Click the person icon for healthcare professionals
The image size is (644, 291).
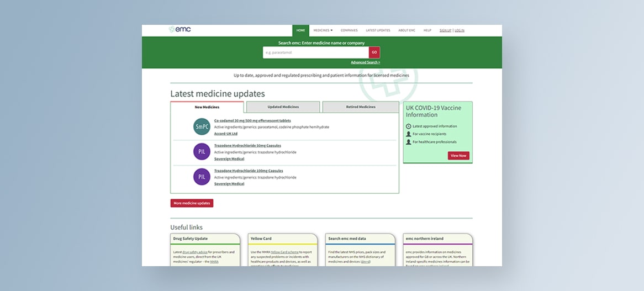click(x=408, y=142)
